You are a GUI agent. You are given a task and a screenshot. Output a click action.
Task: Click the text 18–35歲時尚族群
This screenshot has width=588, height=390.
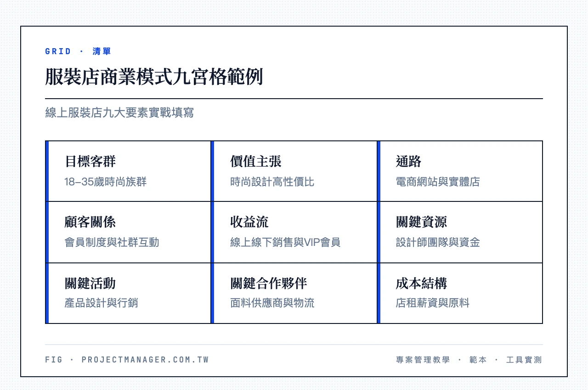106,182
